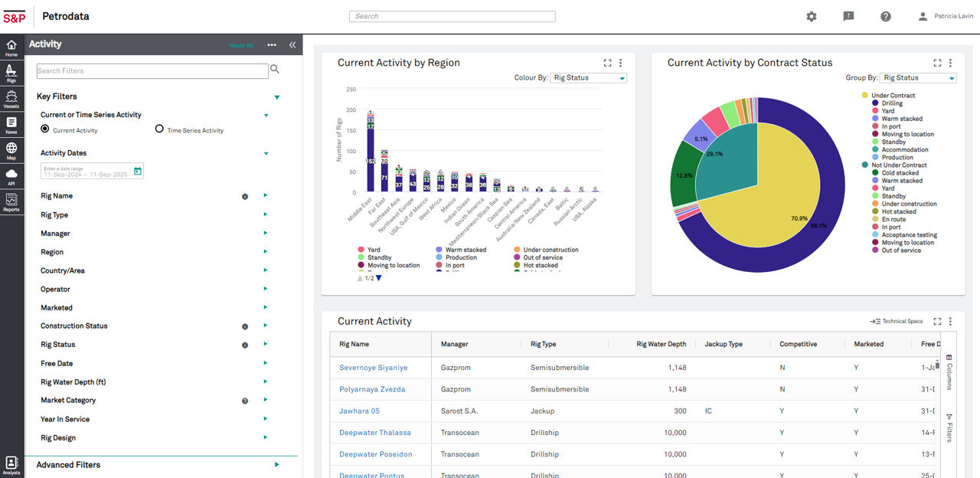980x478 pixels.
Task: Select the Current Activity radio button
Action: (x=45, y=129)
